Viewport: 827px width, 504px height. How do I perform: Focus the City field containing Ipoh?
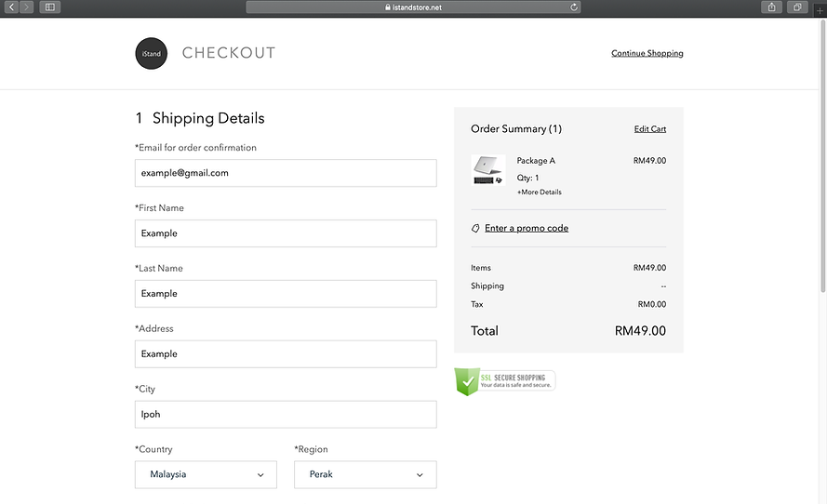tap(286, 415)
